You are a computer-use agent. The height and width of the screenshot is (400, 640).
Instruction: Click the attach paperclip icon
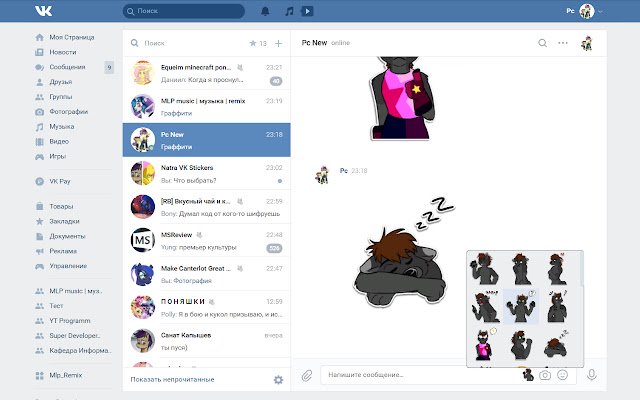(x=307, y=375)
